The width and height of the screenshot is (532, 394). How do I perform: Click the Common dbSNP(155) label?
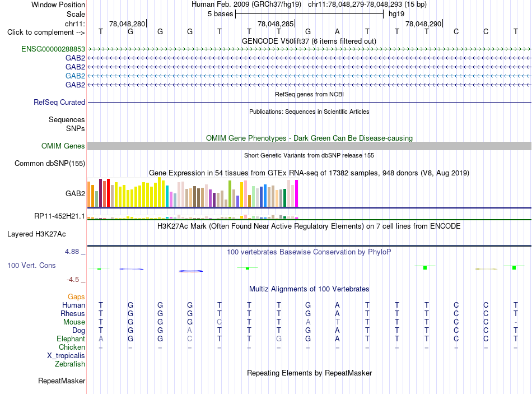pyautogui.click(x=49, y=164)
